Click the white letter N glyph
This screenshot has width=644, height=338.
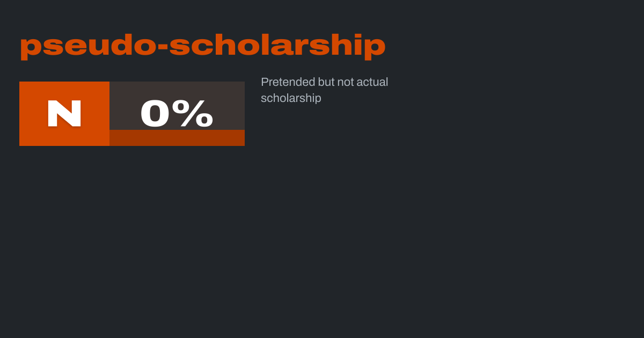click(64, 114)
